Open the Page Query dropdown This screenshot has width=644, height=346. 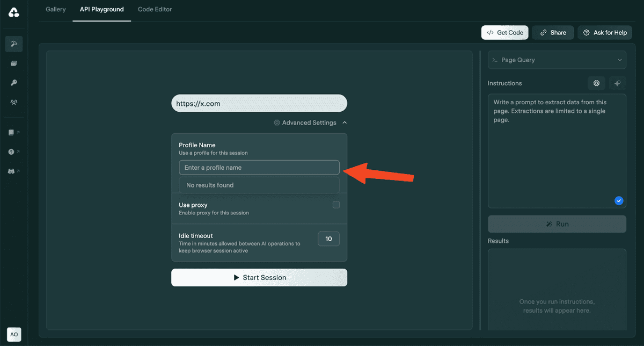tap(557, 60)
